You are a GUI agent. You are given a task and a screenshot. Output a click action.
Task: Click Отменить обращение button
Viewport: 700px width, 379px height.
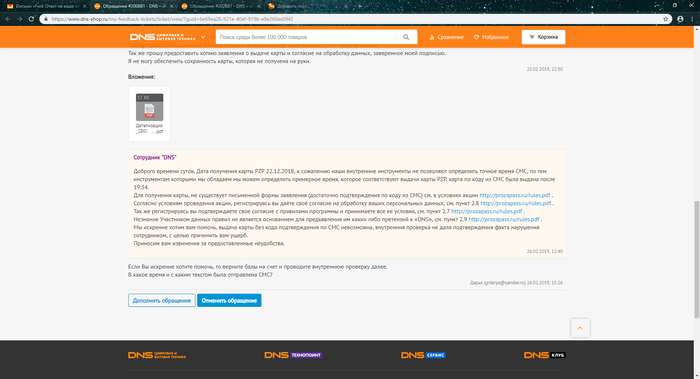pos(229,300)
